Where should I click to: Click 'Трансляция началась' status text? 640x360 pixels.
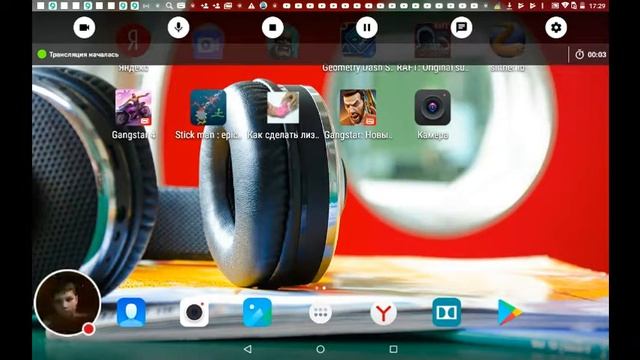point(84,54)
